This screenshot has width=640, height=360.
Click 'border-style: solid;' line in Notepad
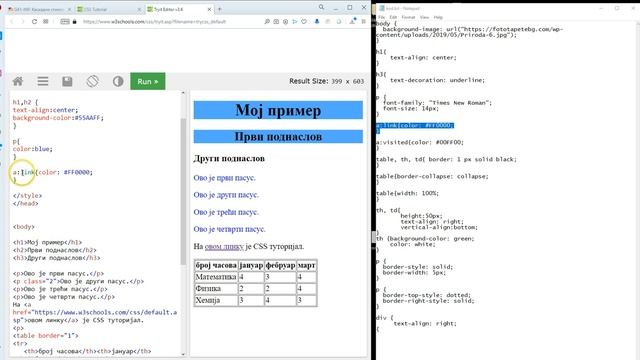click(x=418, y=267)
